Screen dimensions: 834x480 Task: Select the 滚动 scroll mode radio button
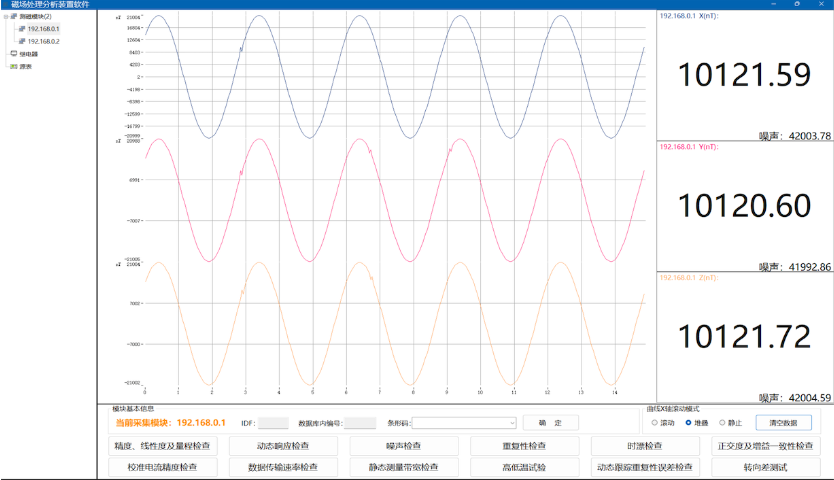point(653,423)
